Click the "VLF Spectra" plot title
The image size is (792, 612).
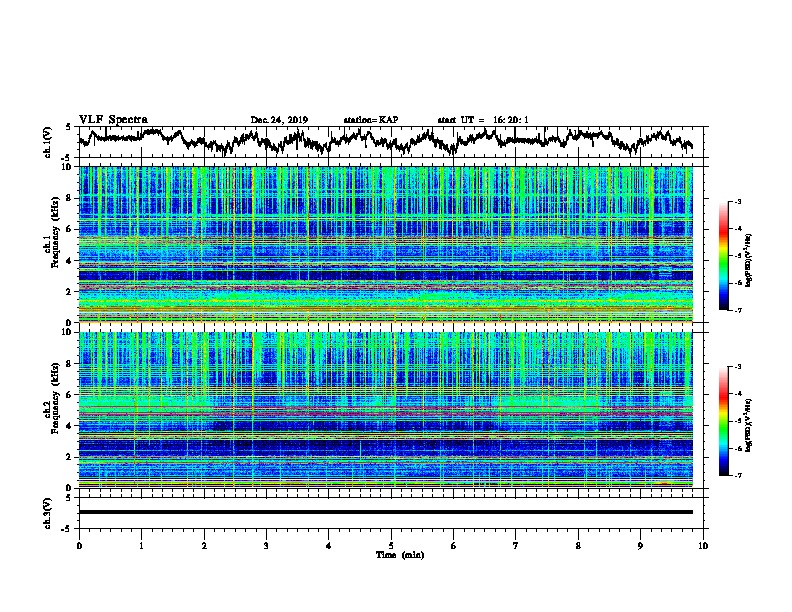click(113, 120)
